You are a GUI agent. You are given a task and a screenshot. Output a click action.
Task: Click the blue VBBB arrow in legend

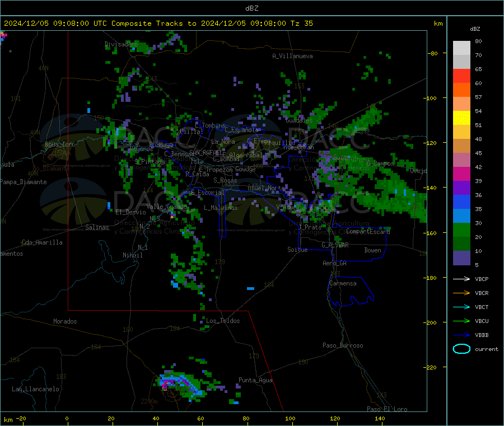(x=461, y=335)
